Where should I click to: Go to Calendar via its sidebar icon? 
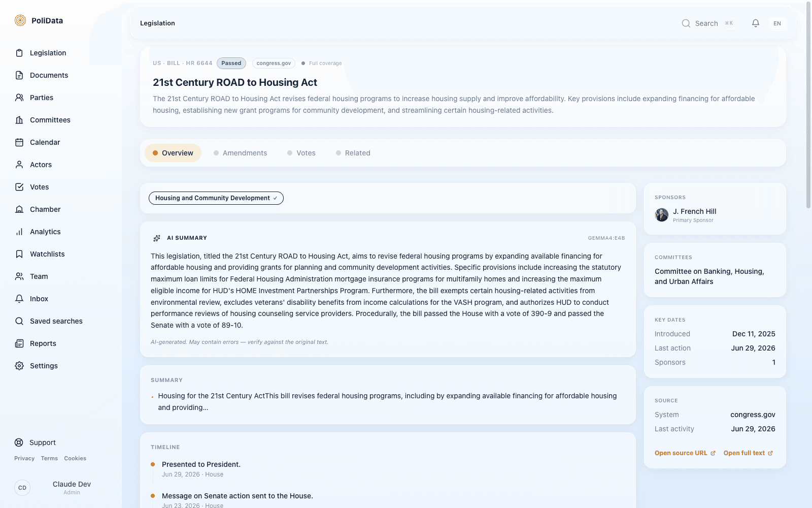[x=19, y=142]
